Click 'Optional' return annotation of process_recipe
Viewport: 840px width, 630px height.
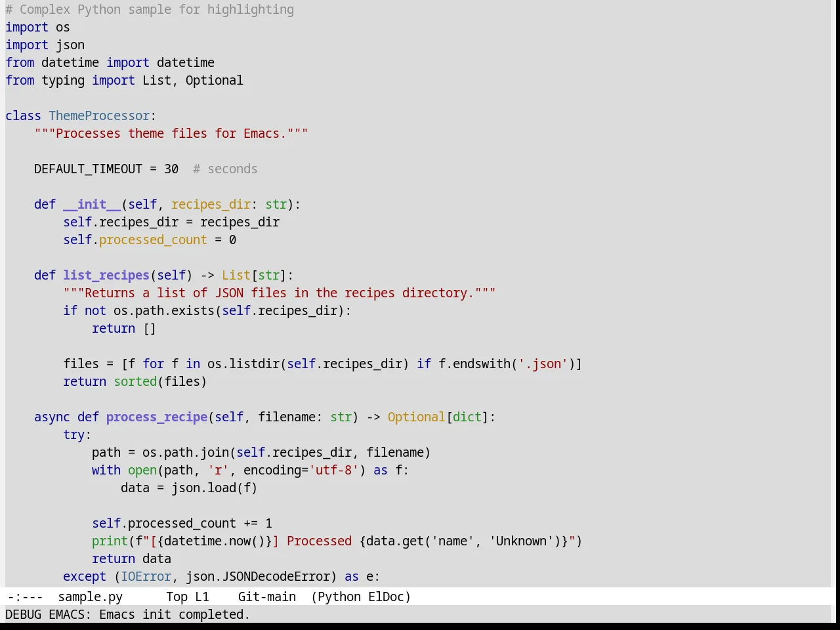417,417
